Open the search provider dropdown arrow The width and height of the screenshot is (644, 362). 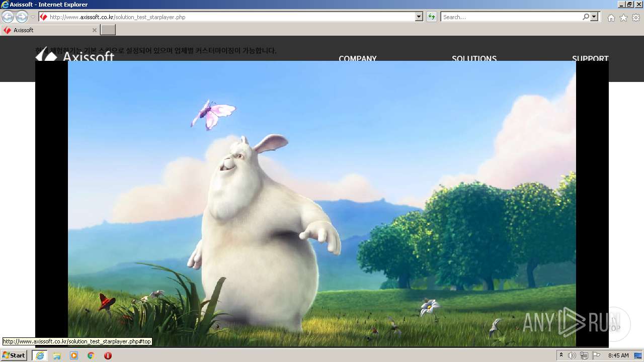click(595, 17)
